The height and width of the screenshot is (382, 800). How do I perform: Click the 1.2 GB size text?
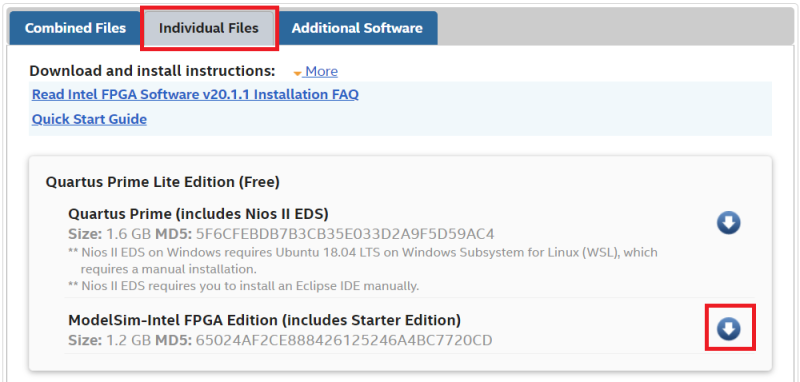click(x=129, y=340)
